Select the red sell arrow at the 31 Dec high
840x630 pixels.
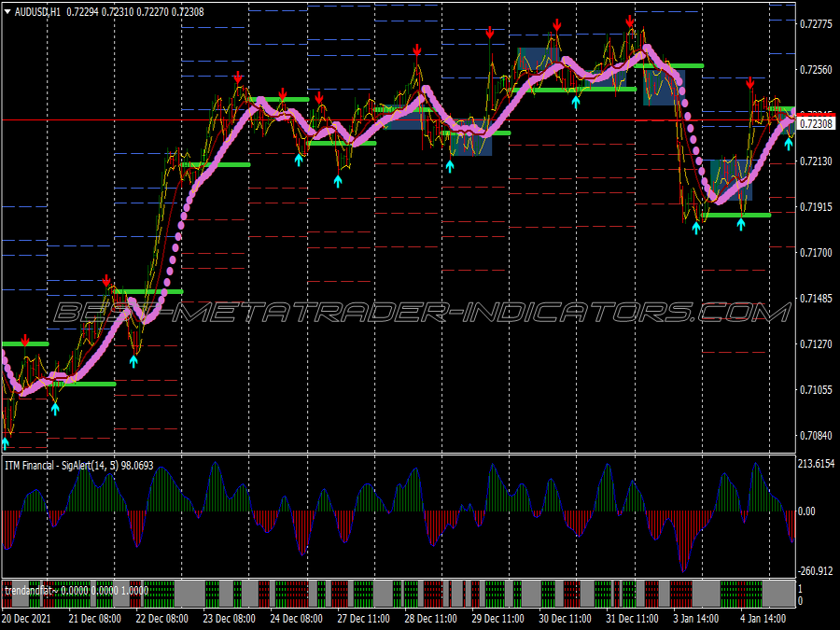point(630,22)
